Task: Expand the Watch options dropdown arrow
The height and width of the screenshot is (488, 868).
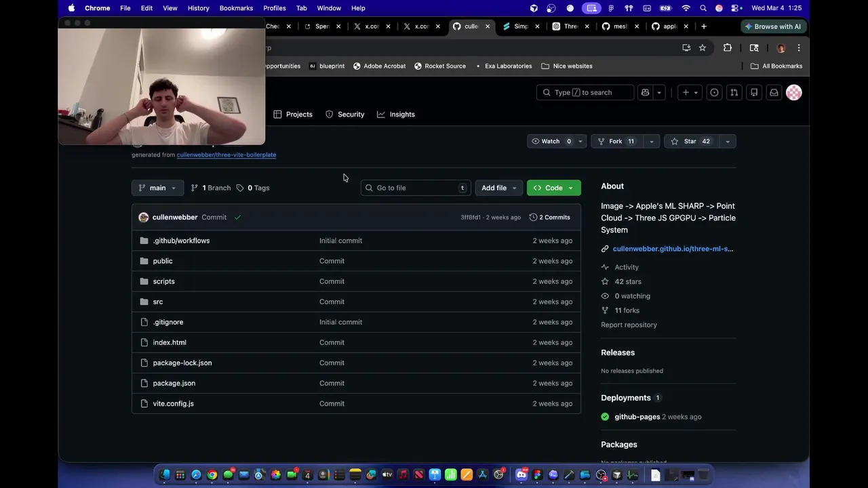Action: [x=580, y=141]
